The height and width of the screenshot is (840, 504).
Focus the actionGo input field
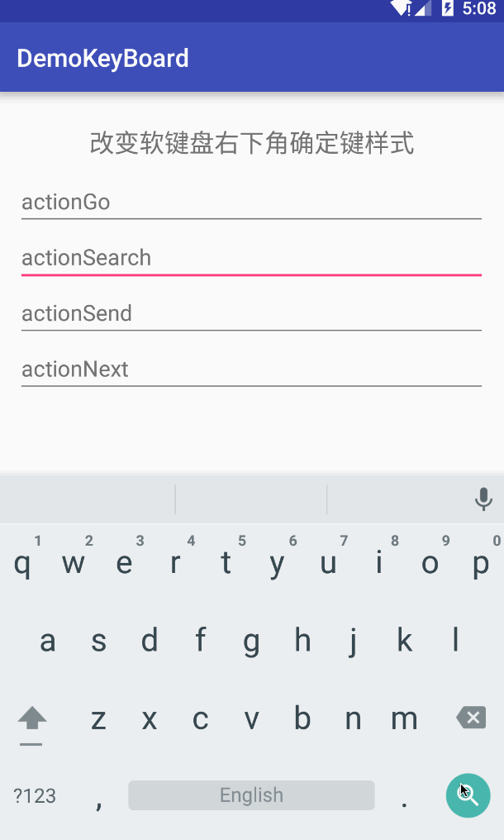[251, 203]
